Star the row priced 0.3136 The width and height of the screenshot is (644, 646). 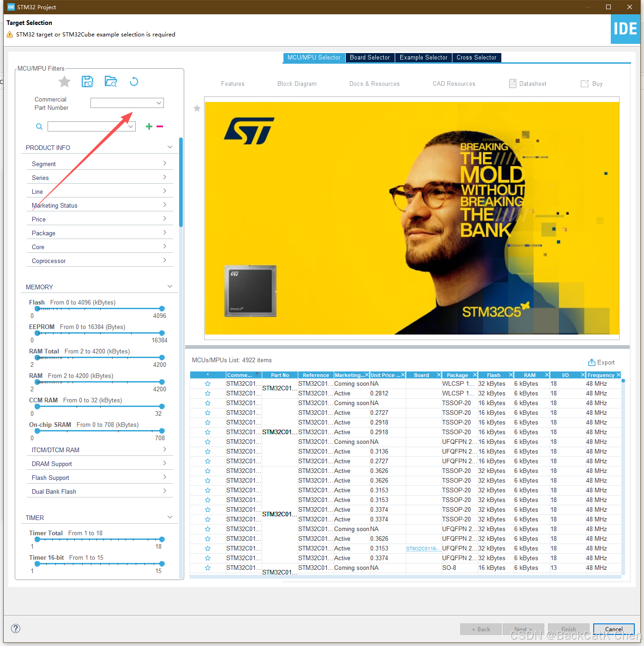point(208,452)
